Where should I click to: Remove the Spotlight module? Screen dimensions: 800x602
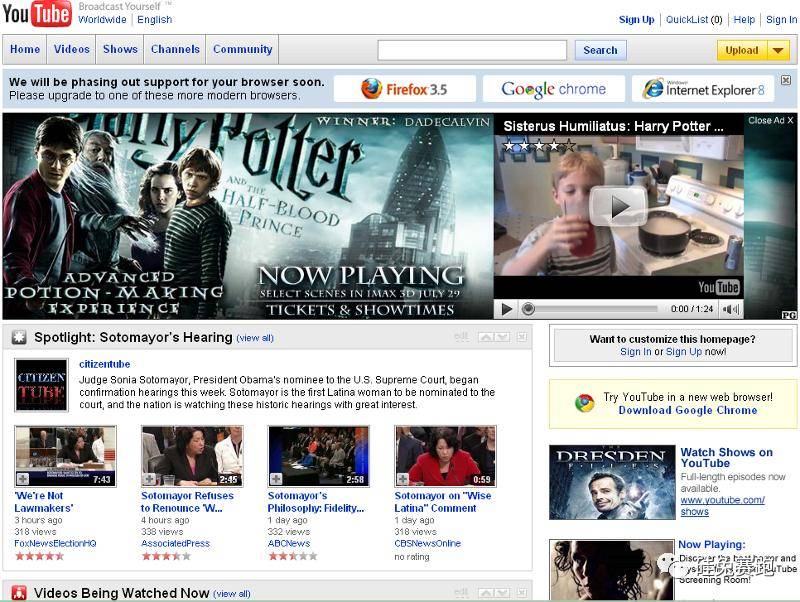(522, 337)
